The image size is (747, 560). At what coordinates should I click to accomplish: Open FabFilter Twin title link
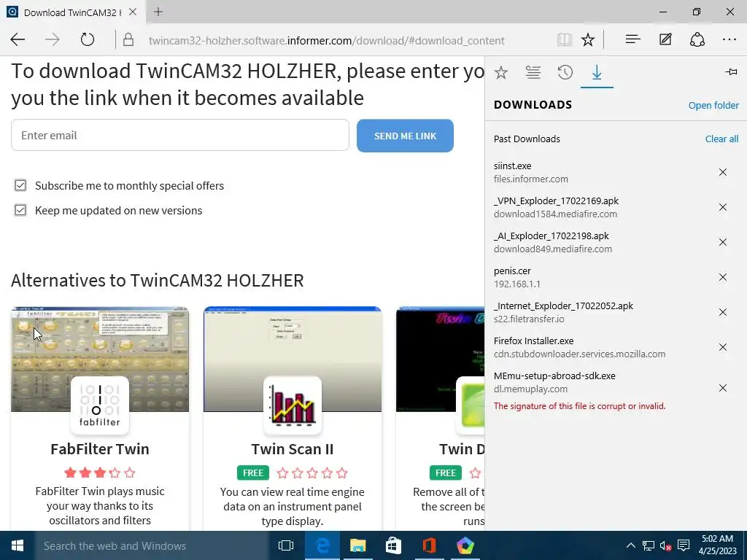coord(99,449)
